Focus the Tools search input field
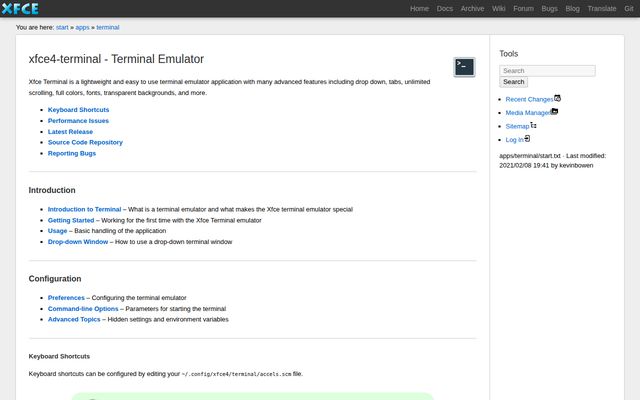Viewport: 640px width, 400px height. point(547,71)
